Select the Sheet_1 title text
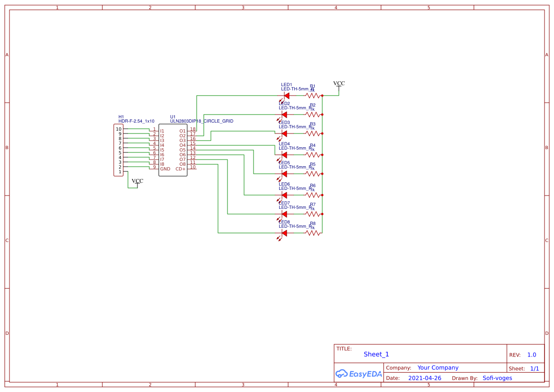 [376, 354]
